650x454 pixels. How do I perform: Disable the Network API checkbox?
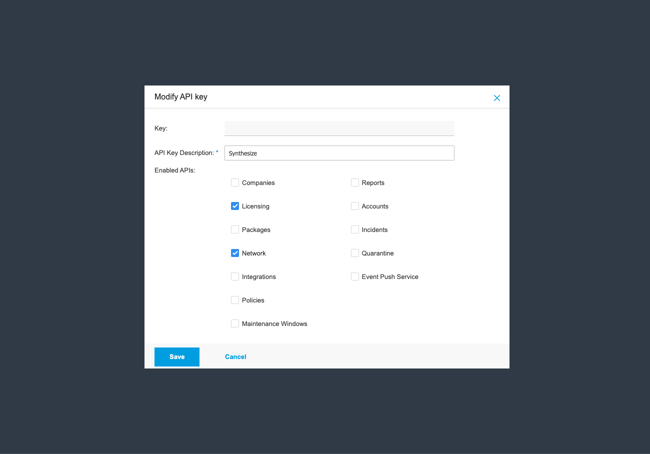click(235, 253)
